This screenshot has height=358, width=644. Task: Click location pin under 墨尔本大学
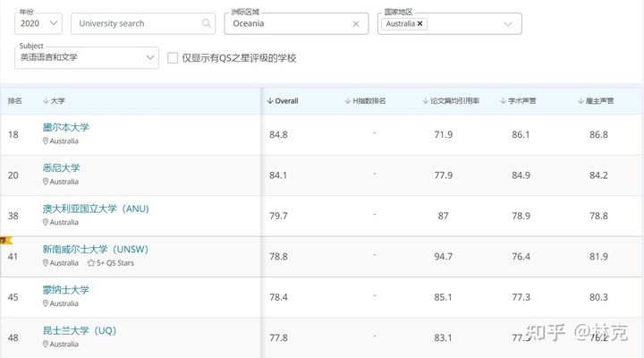(46, 141)
